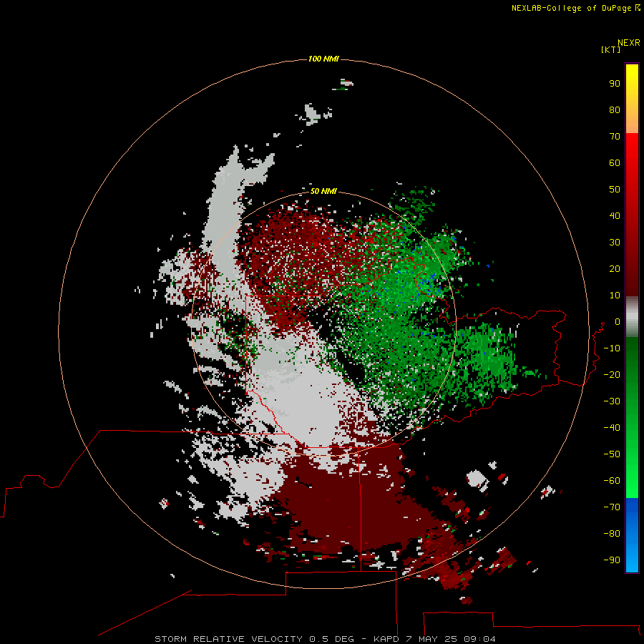This screenshot has height=644, width=644.
Task: Click the KAPD station identifier in caption
Action: tap(386, 639)
